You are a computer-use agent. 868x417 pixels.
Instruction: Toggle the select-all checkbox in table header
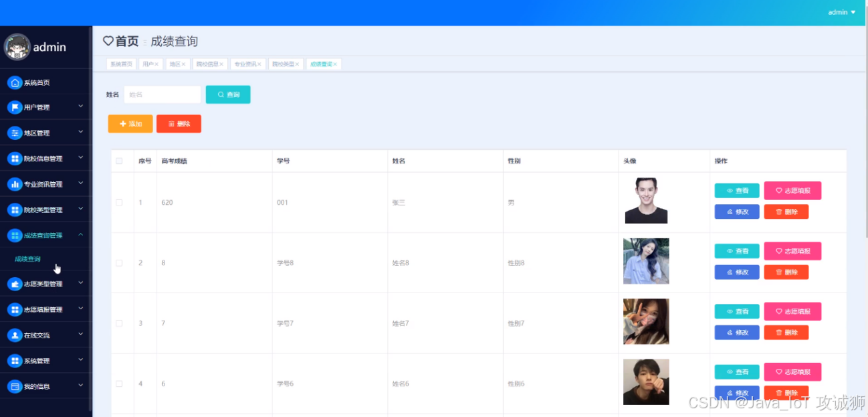pyautogui.click(x=119, y=161)
